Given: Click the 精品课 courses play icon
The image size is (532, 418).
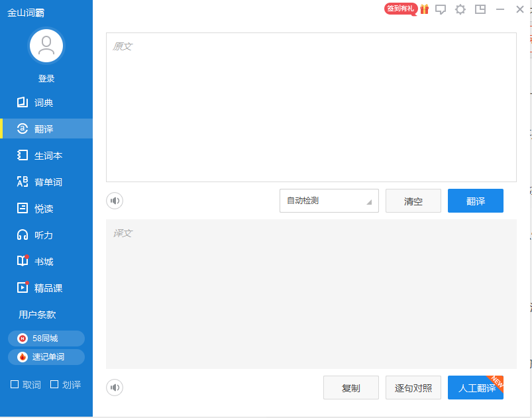Looking at the screenshot, I should click(x=23, y=287).
